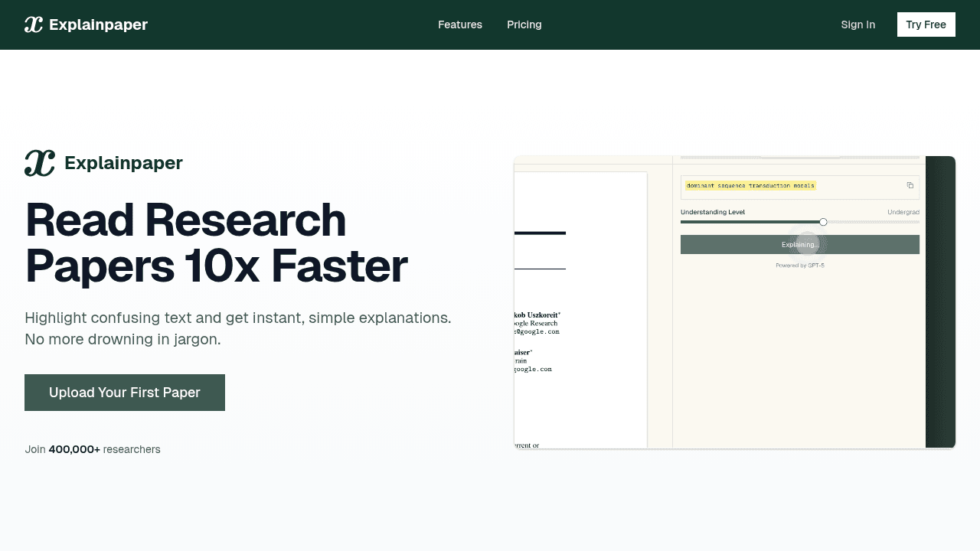
Task: Click the 'Highlight confusing text' tagline
Action: [238, 328]
